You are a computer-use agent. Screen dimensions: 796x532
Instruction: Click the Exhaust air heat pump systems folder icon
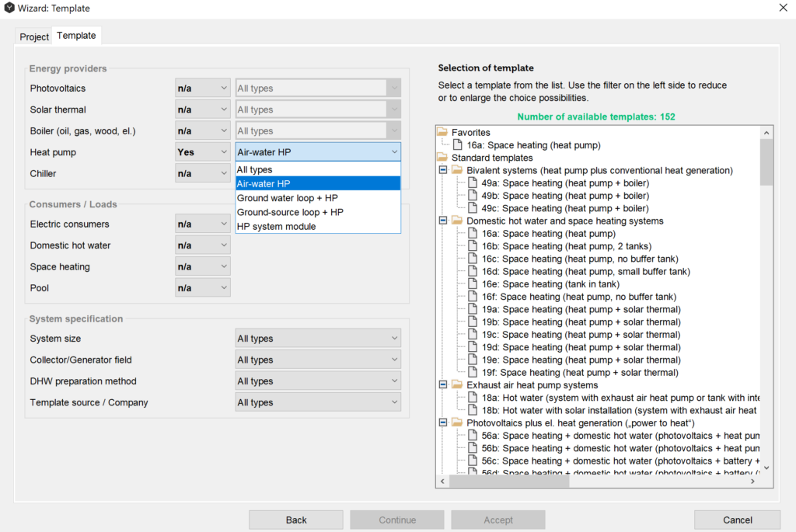point(457,385)
